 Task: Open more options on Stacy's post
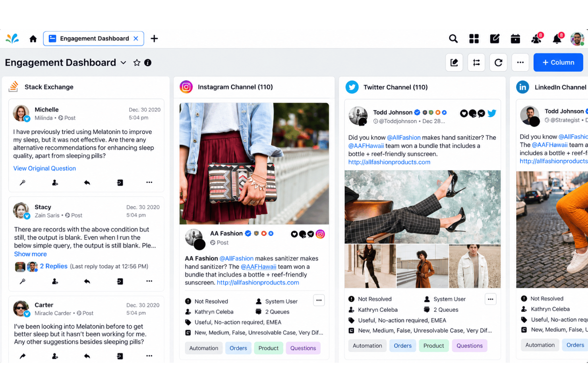(149, 281)
